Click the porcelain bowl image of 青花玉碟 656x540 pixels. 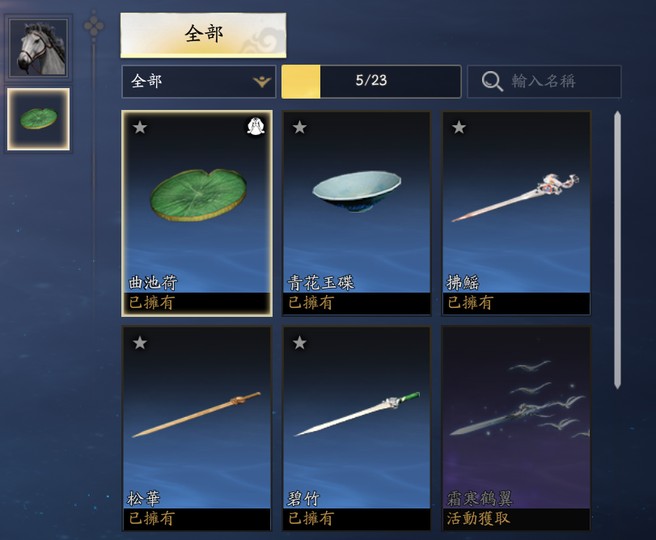pyautogui.click(x=357, y=191)
